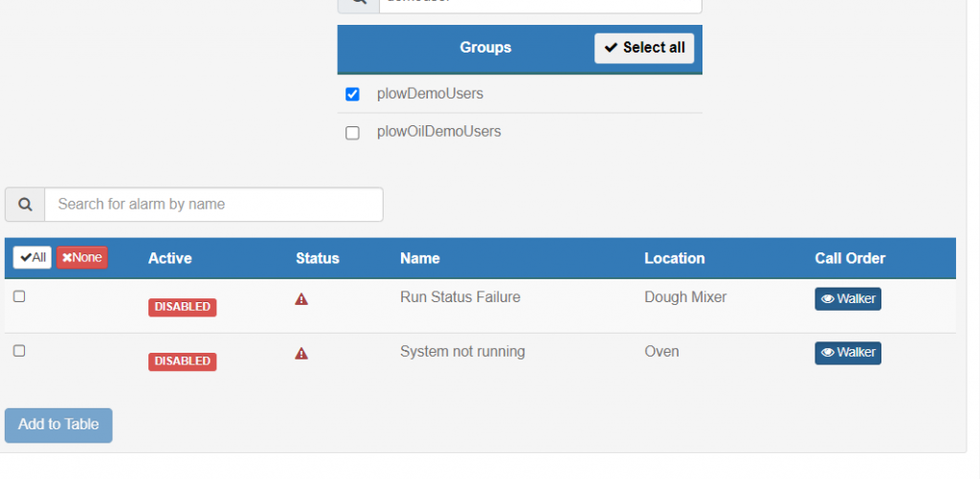Click warning triangle for System not running
The width and height of the screenshot is (980, 479).
click(301, 354)
